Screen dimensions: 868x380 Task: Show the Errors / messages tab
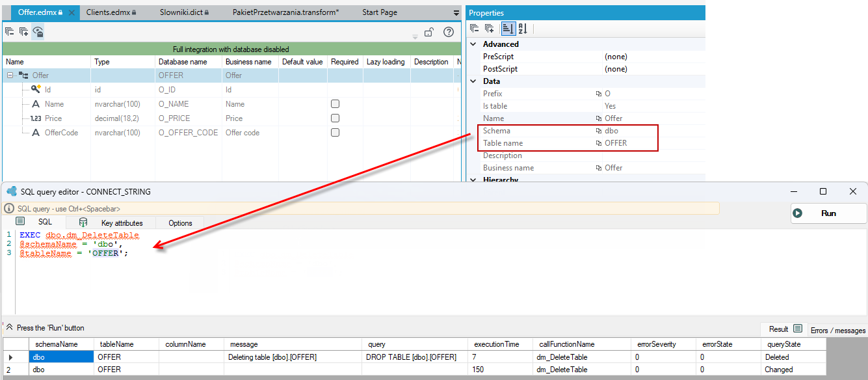(837, 330)
